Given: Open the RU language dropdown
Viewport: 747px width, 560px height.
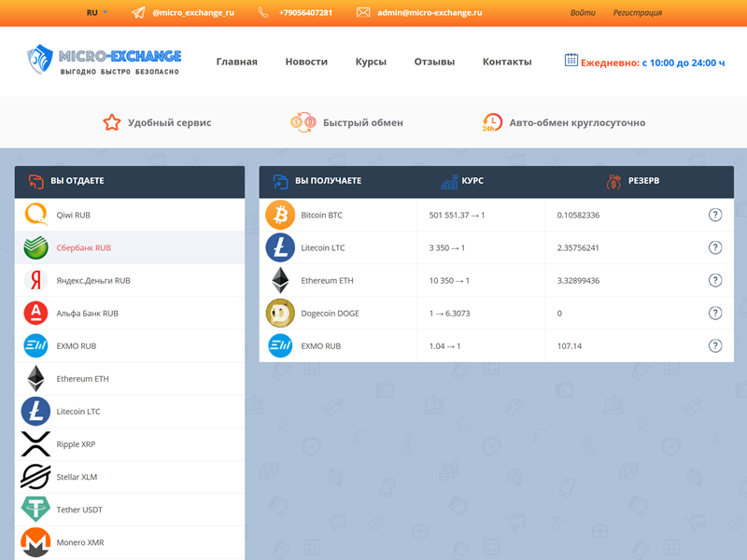Looking at the screenshot, I should pyautogui.click(x=97, y=13).
